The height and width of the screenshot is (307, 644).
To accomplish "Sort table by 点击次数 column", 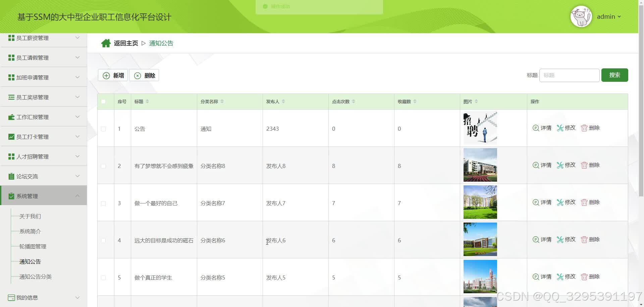I will 354,102.
